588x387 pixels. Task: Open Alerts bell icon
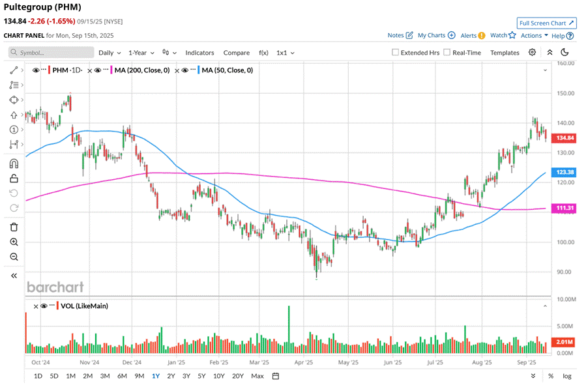[482, 36]
